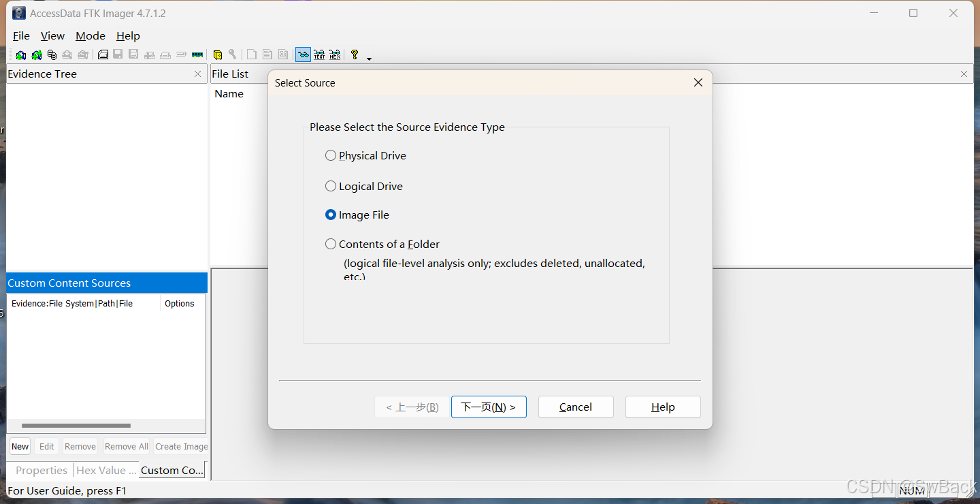Image resolution: width=980 pixels, height=504 pixels.
Task: Open Image Mounting from the stacked-disks icon
Action: (52, 55)
